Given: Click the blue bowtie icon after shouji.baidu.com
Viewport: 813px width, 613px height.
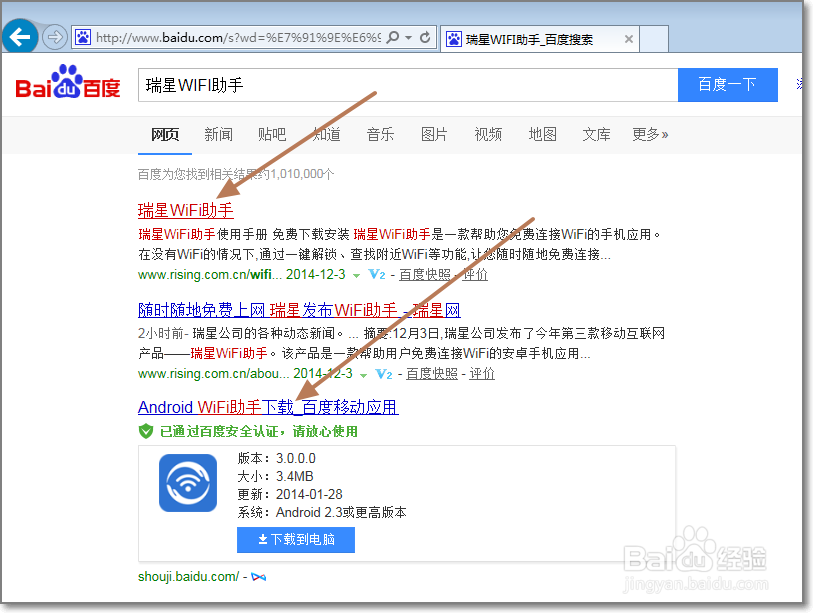Looking at the screenshot, I should click(x=259, y=577).
